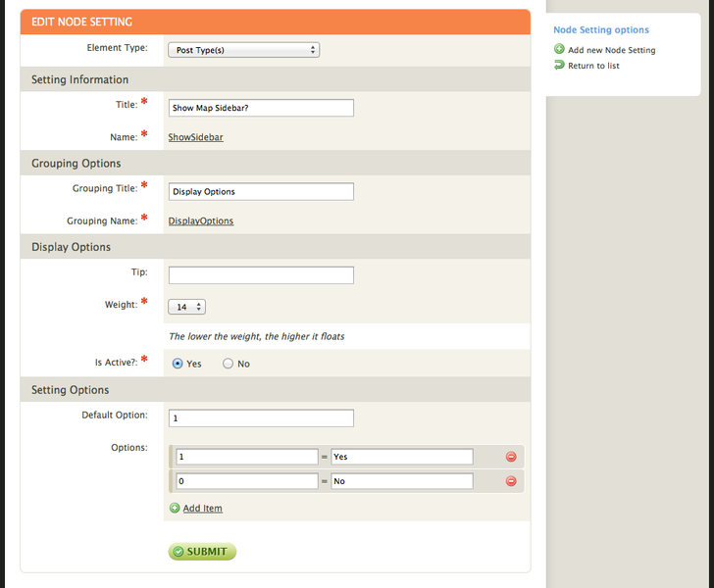The image size is (714, 588).
Task: Remove the Yes option row
Action: 510,457
